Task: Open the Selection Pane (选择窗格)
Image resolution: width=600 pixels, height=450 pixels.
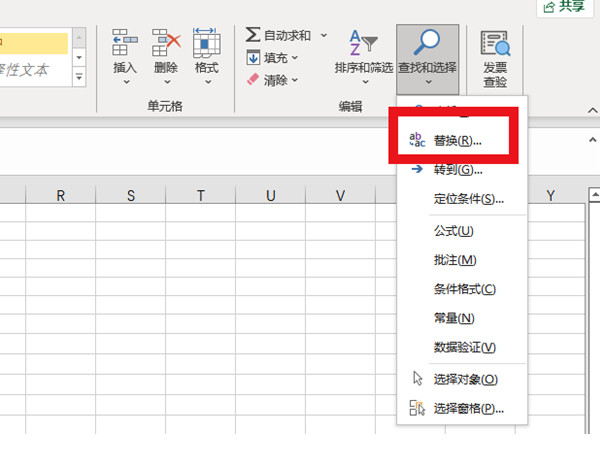Action: [x=468, y=408]
